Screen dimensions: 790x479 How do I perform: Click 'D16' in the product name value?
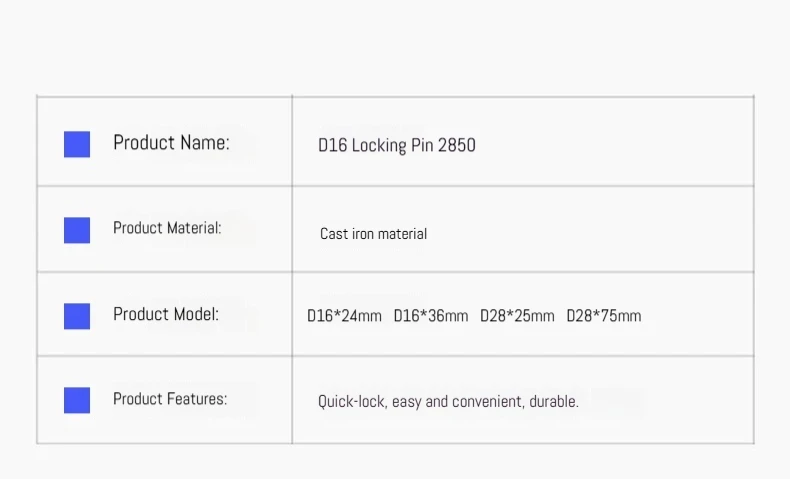pyautogui.click(x=332, y=145)
